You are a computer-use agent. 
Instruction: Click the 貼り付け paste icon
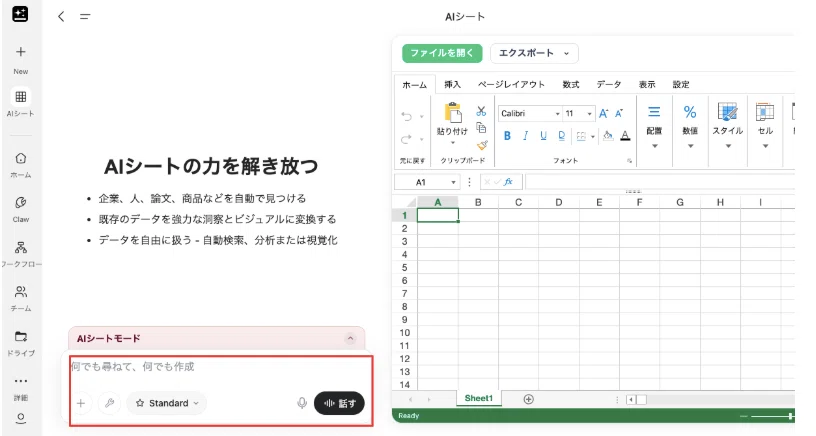(453, 113)
